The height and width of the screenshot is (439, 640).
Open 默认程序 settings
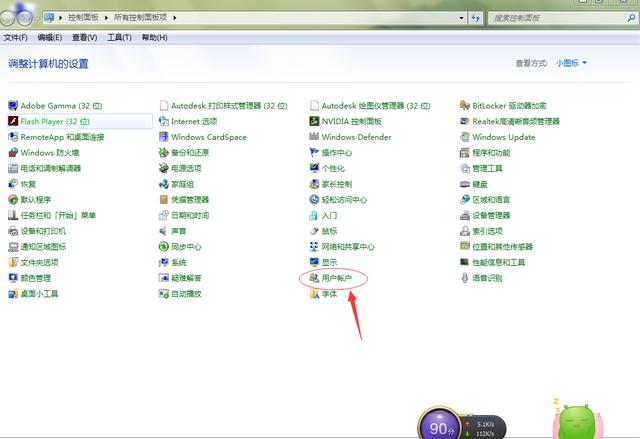pos(29,200)
